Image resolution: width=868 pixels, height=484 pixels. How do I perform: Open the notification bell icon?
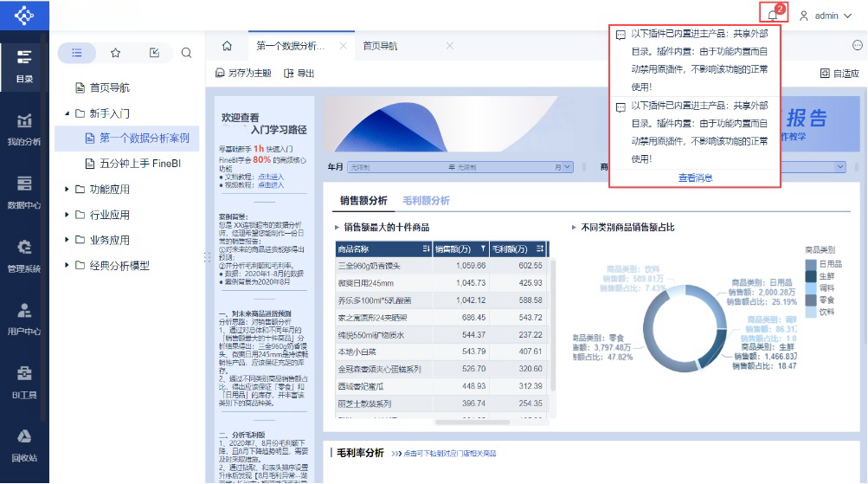point(773,15)
